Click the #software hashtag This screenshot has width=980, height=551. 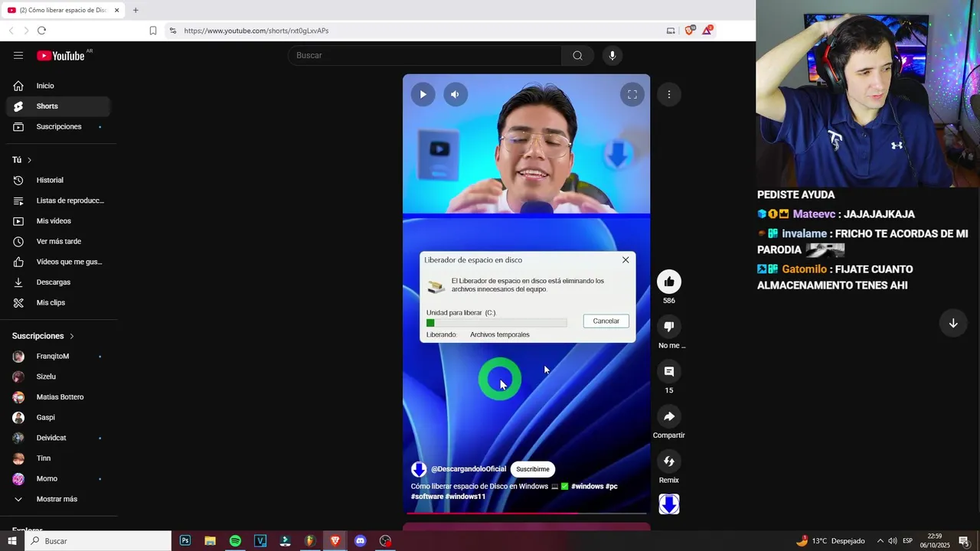click(426, 497)
